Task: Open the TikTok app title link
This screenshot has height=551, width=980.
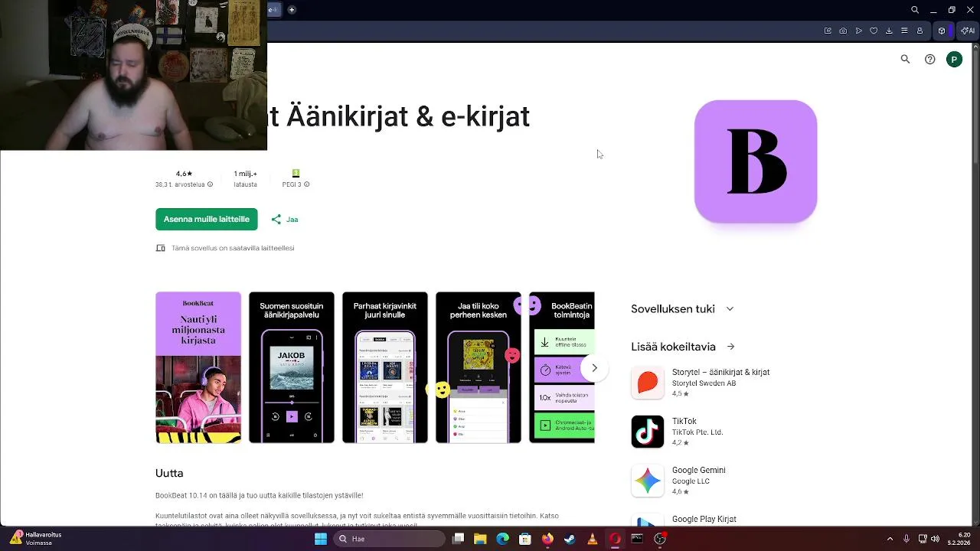Action: [684, 421]
